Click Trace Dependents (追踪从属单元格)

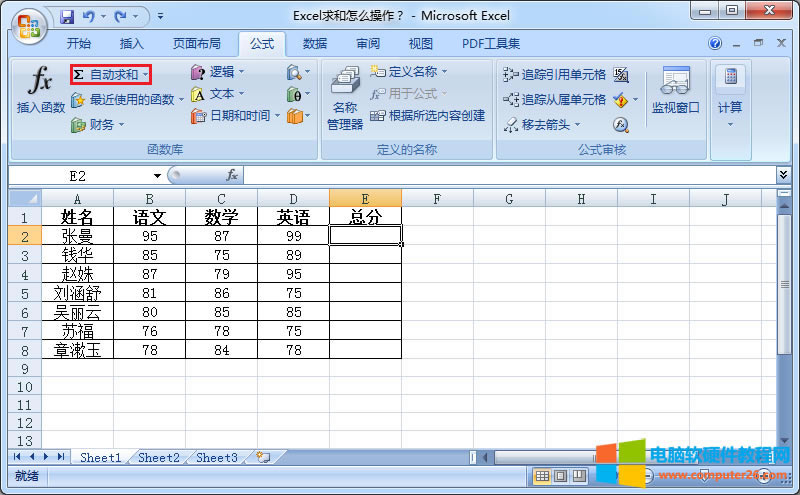coord(555,100)
